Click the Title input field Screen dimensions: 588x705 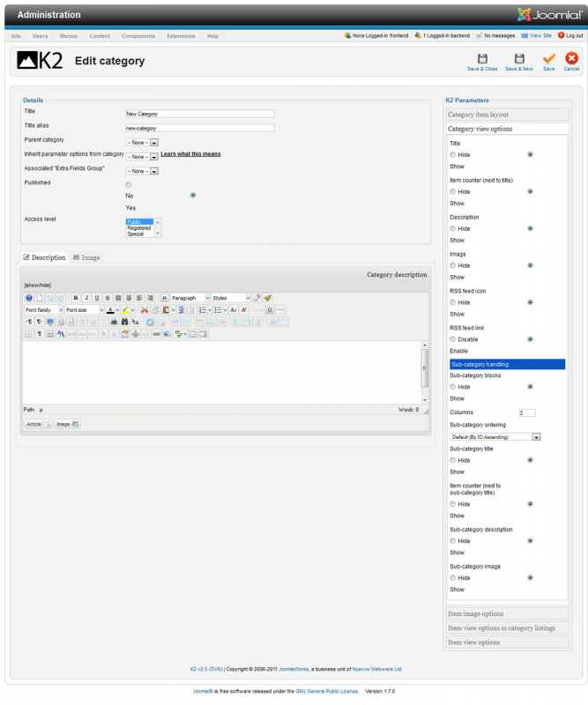(200, 115)
